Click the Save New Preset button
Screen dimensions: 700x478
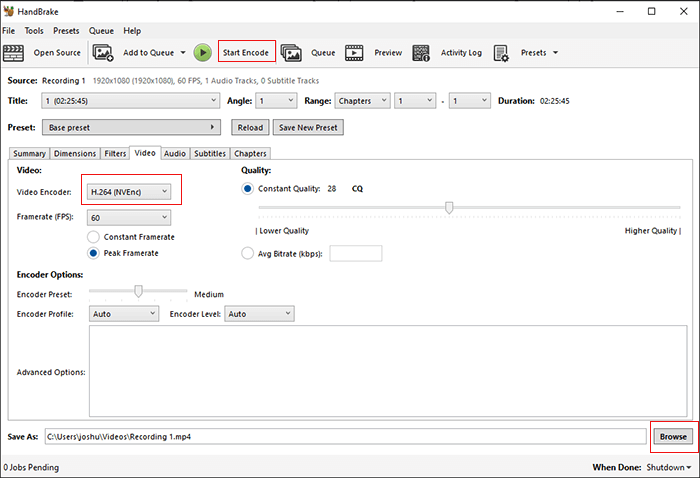point(308,128)
